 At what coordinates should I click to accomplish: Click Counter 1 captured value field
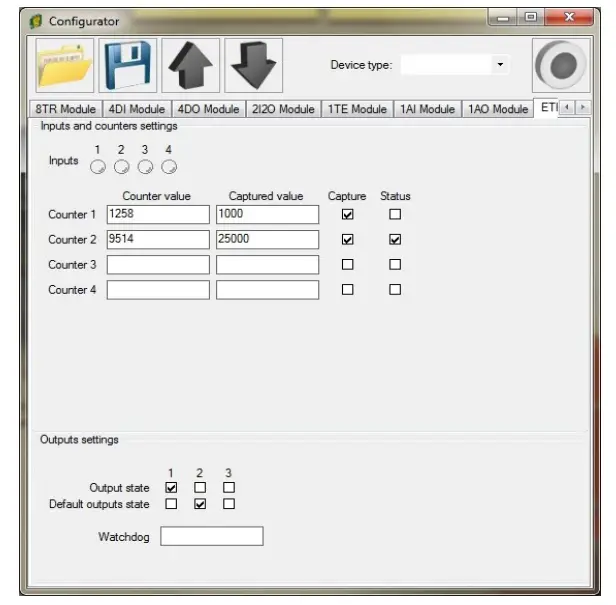[267, 214]
